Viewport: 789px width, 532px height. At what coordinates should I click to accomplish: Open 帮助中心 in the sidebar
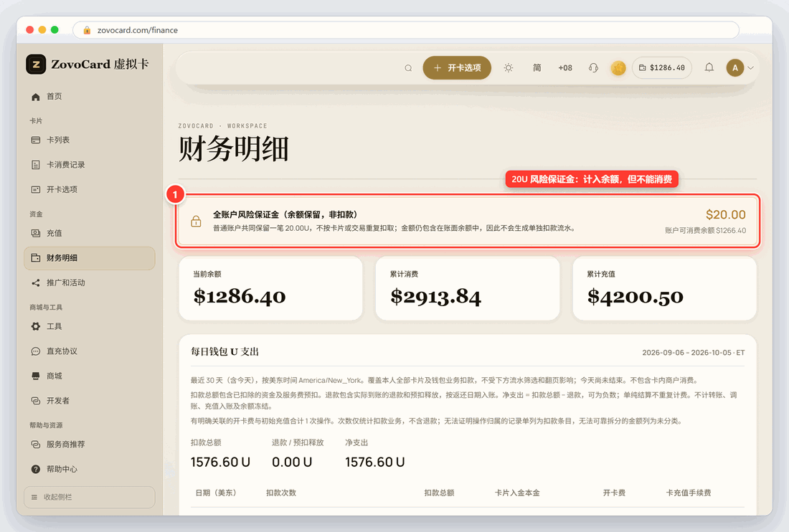pos(90,469)
